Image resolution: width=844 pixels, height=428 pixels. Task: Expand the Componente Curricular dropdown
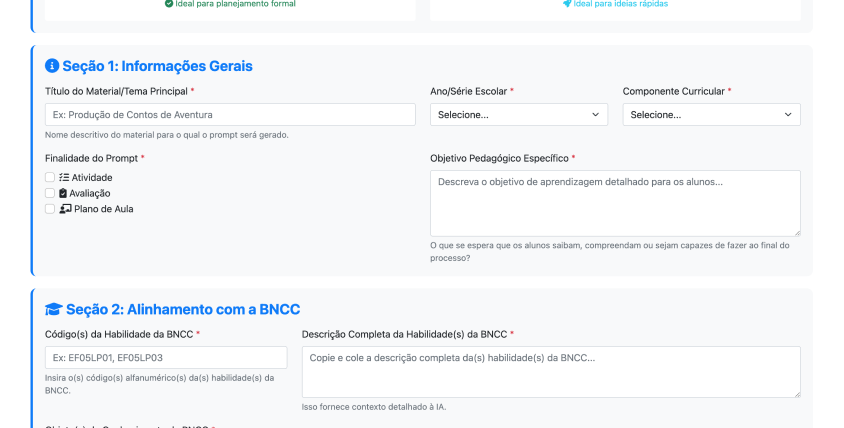click(711, 115)
